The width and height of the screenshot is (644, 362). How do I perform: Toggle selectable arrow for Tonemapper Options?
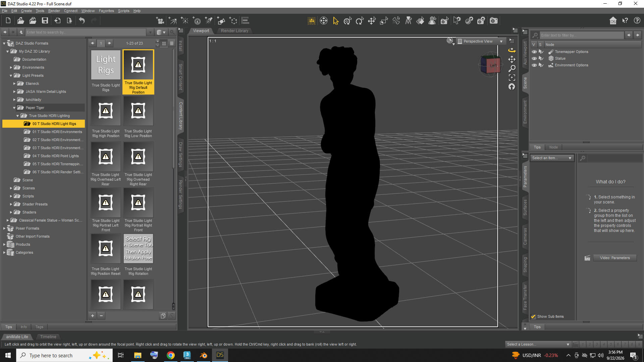coord(541,52)
